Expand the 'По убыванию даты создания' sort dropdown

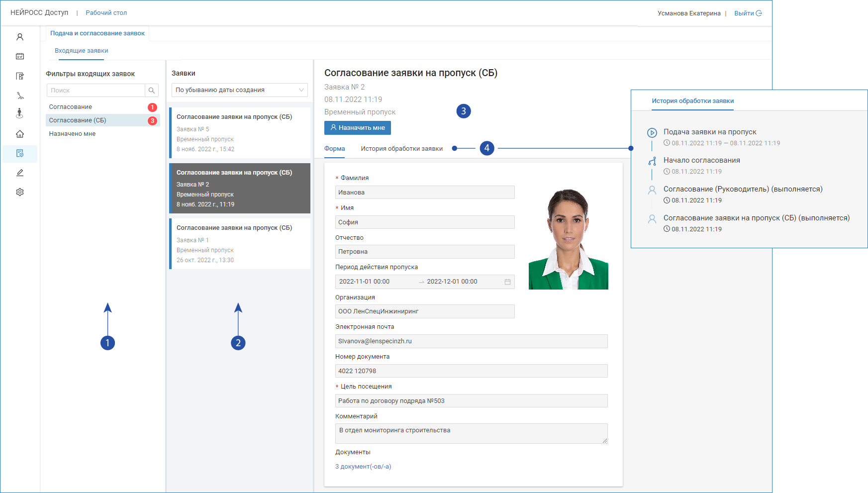[x=239, y=90]
